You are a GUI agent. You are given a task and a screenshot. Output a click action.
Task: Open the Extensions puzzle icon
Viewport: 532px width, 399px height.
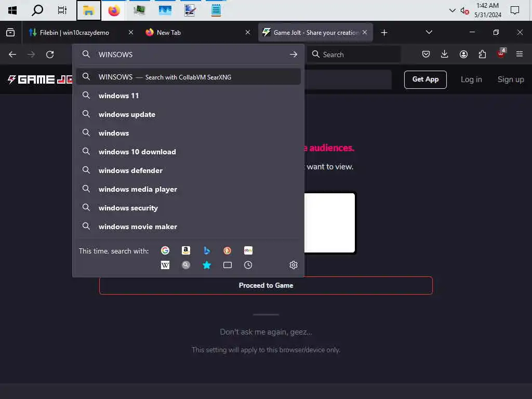(482, 54)
